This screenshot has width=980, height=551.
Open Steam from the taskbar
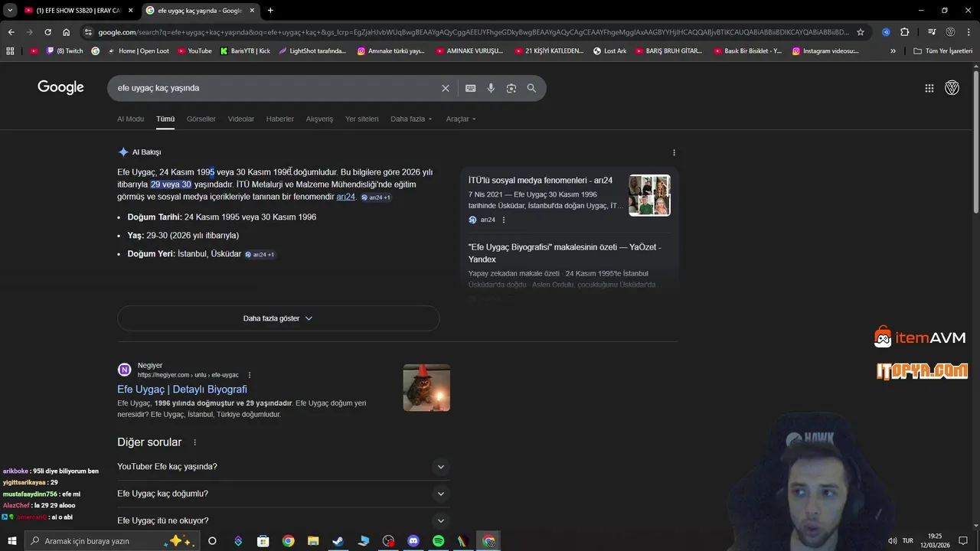338,541
